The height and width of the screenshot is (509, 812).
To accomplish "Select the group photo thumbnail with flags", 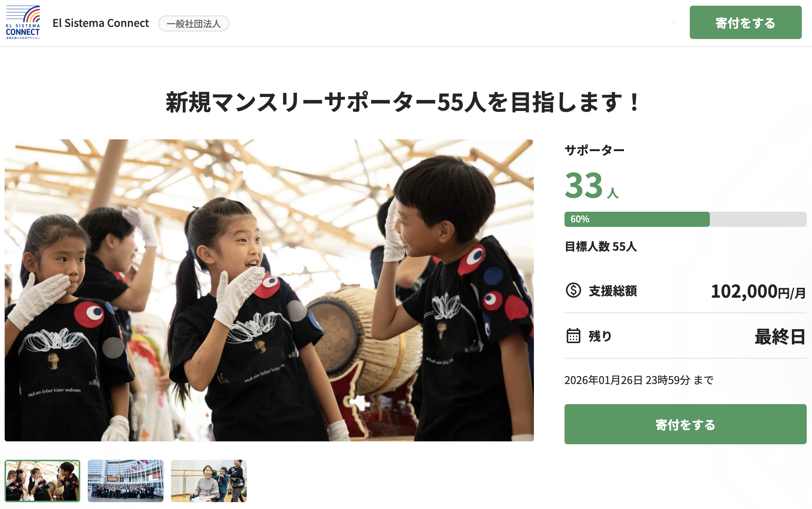I will 126,481.
